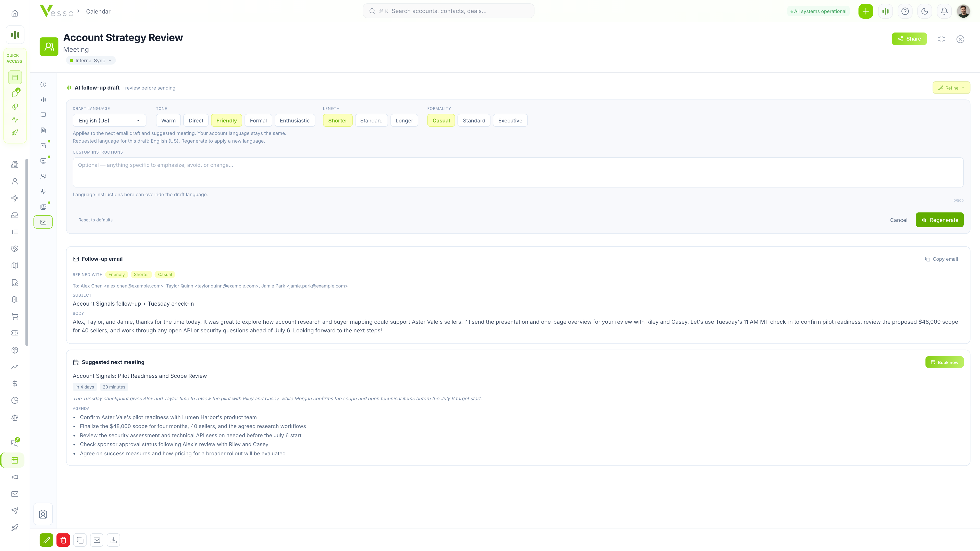Click Reset to defaults link
Viewport: 980px width, 551px height.
95,220
